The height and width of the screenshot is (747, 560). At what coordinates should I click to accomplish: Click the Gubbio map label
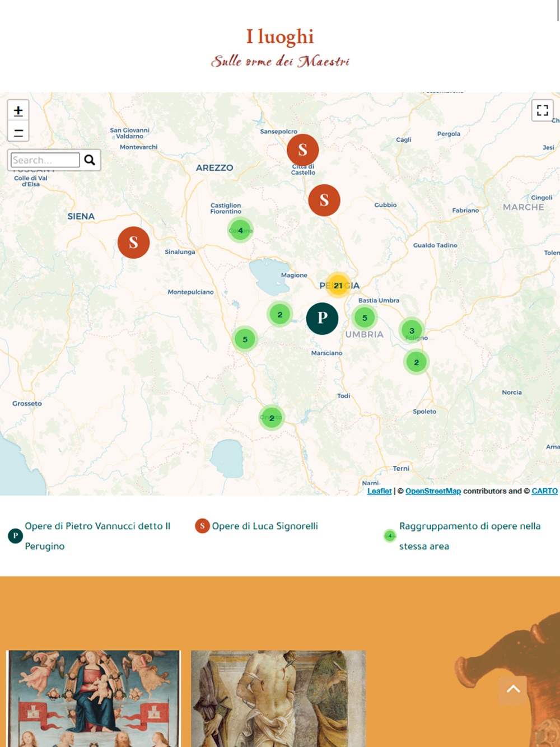(385, 205)
